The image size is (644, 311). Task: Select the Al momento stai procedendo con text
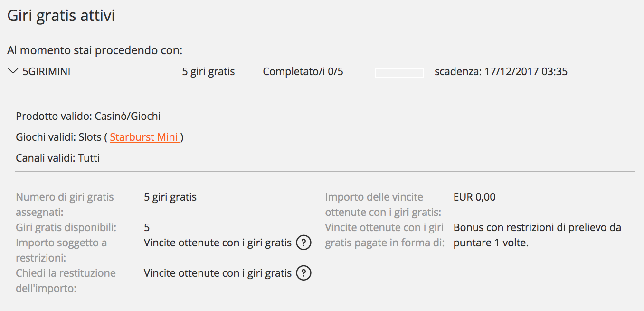pyautogui.click(x=95, y=50)
